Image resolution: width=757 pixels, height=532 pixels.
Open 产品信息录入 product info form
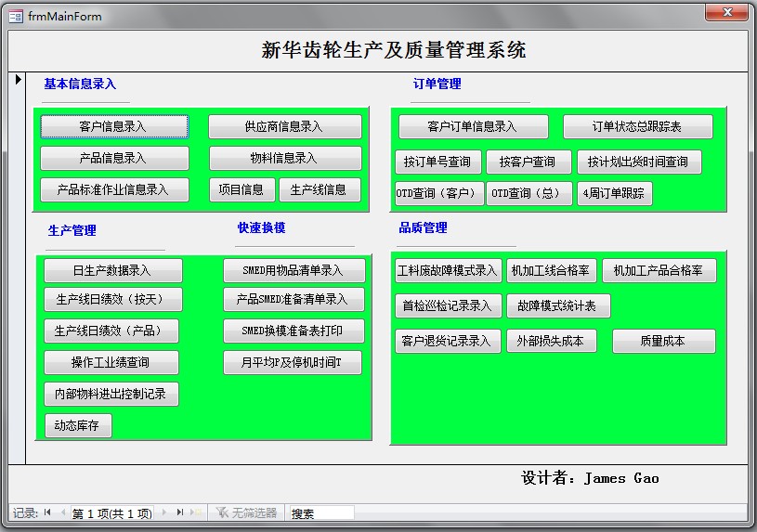pyautogui.click(x=114, y=158)
